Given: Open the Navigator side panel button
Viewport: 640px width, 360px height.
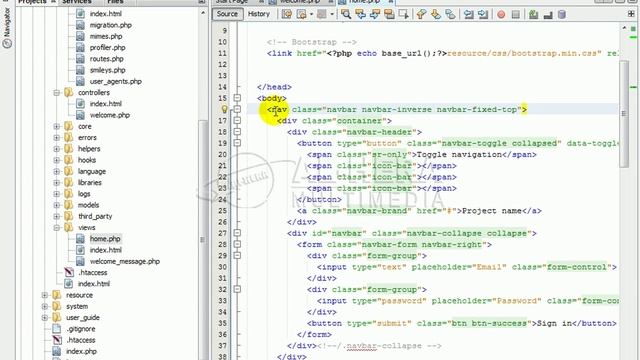Looking at the screenshot, I should (x=7, y=27).
